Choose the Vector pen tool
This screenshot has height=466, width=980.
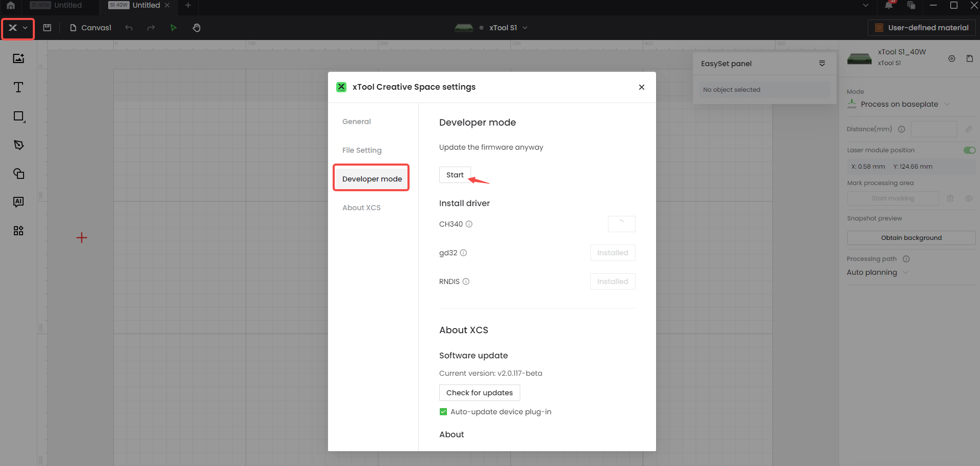18,145
